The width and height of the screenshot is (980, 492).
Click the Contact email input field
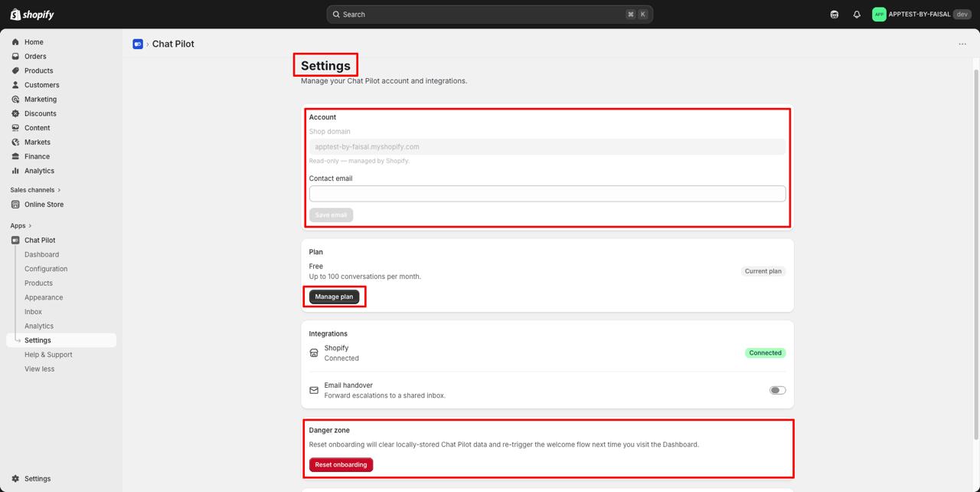pos(547,194)
